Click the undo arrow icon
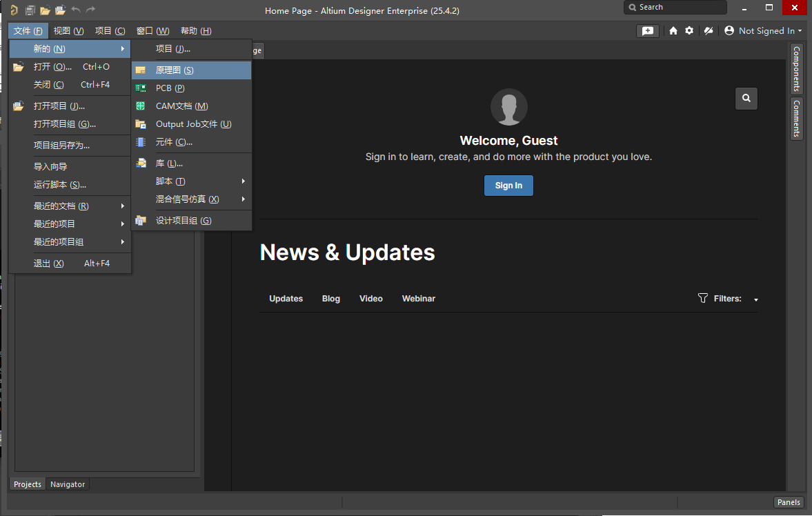812x516 pixels. pos(76,10)
